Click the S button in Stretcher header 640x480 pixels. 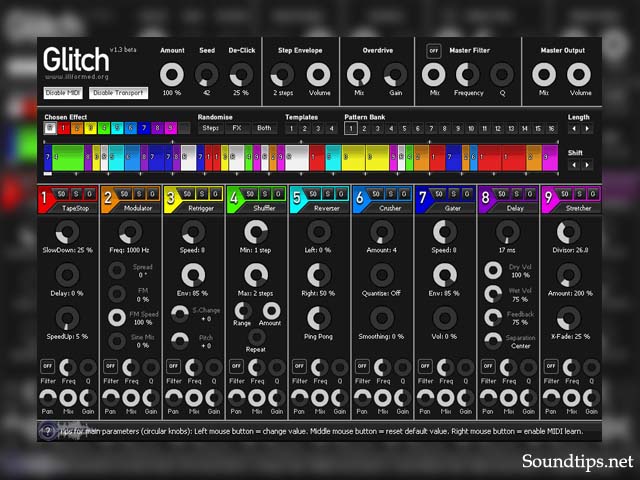point(580,194)
